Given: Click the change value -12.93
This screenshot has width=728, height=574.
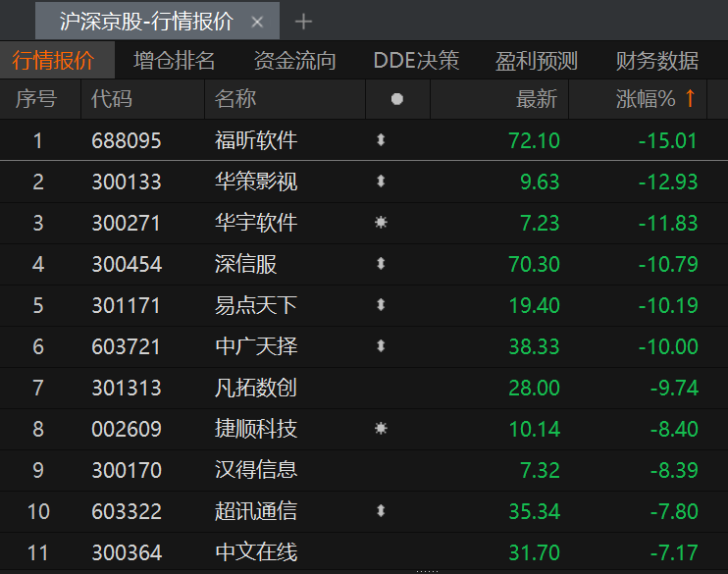Looking at the screenshot, I should pos(667,183).
